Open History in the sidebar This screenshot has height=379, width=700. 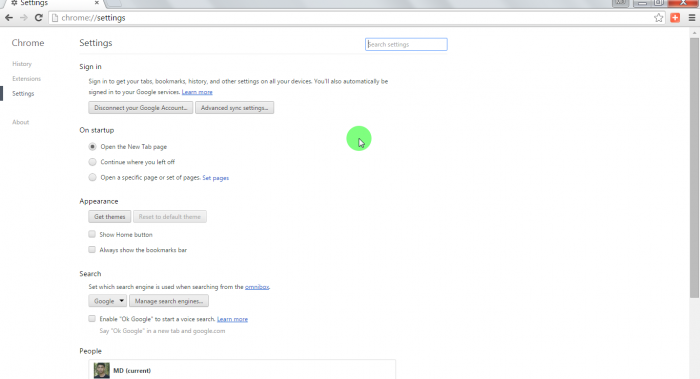pos(22,64)
